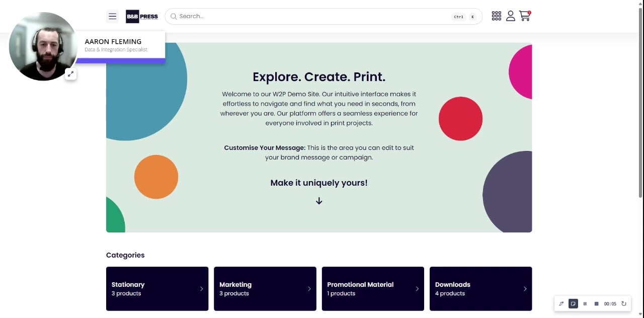
Task: View the shopping cart
Action: (x=525, y=16)
